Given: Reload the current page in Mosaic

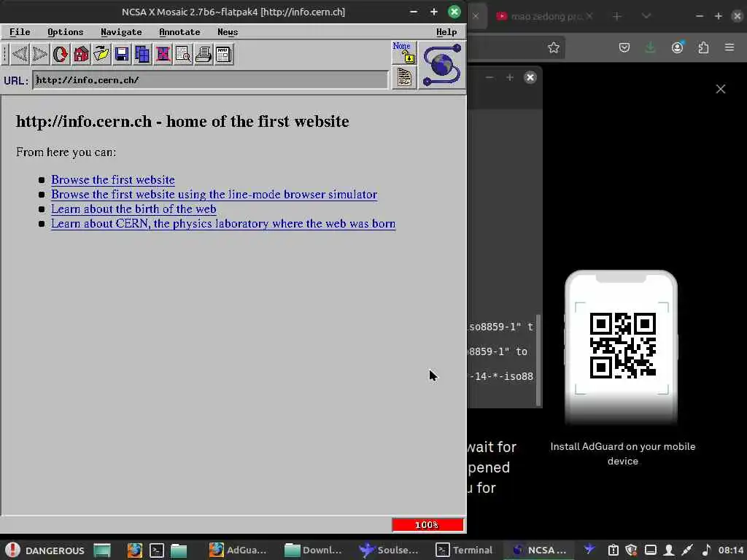Looking at the screenshot, I should [61, 54].
